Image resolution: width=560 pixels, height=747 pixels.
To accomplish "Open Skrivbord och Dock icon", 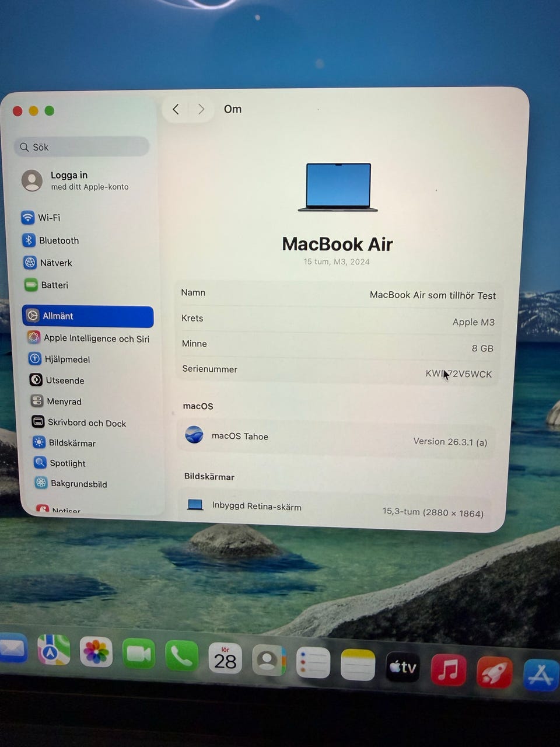I will (x=38, y=421).
